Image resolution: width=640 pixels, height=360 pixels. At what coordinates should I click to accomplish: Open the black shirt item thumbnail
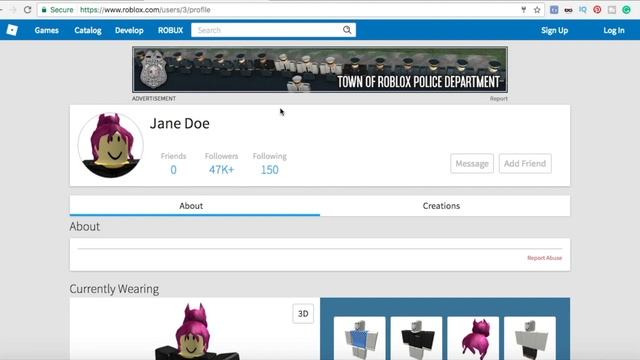[416, 338]
